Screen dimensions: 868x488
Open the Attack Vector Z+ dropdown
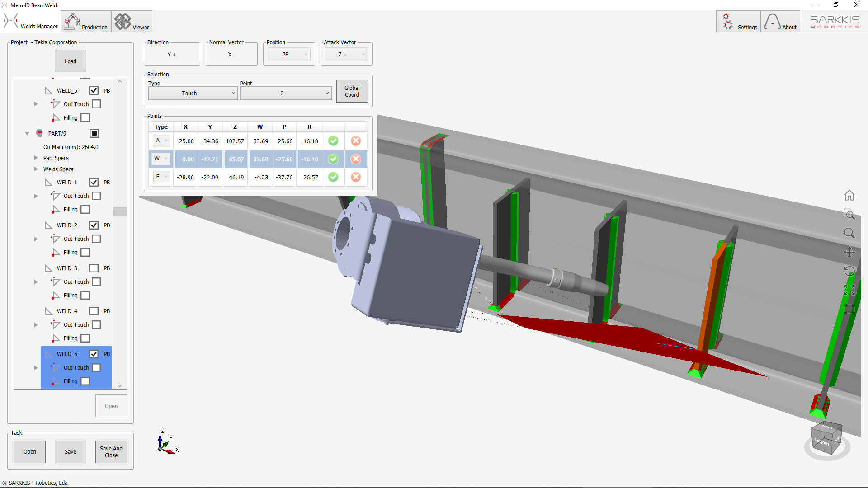[x=346, y=54]
